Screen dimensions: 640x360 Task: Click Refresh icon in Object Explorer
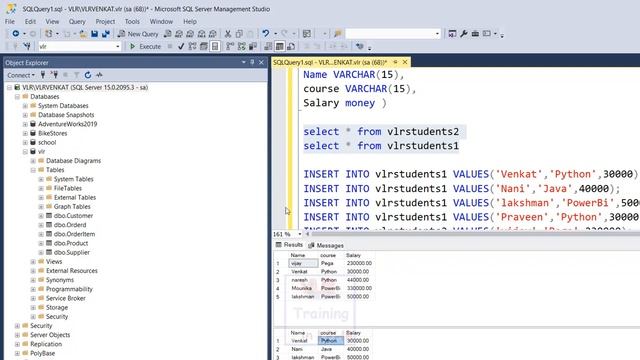pos(88,75)
